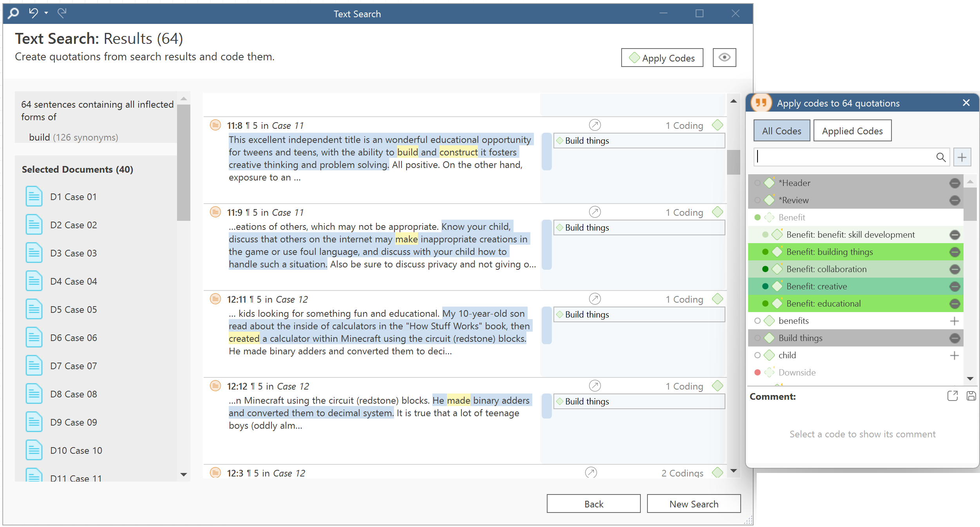Click the undo arrow in title bar
This screenshot has width=980, height=527.
tap(34, 13)
